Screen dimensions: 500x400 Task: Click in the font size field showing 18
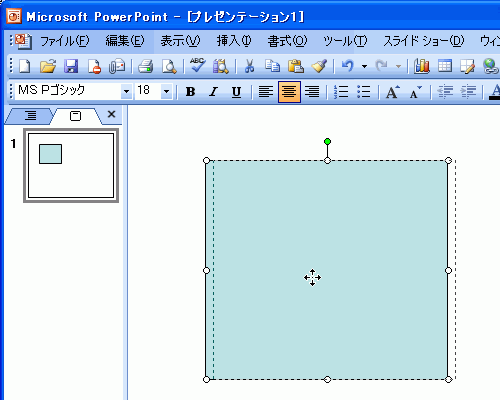click(148, 91)
